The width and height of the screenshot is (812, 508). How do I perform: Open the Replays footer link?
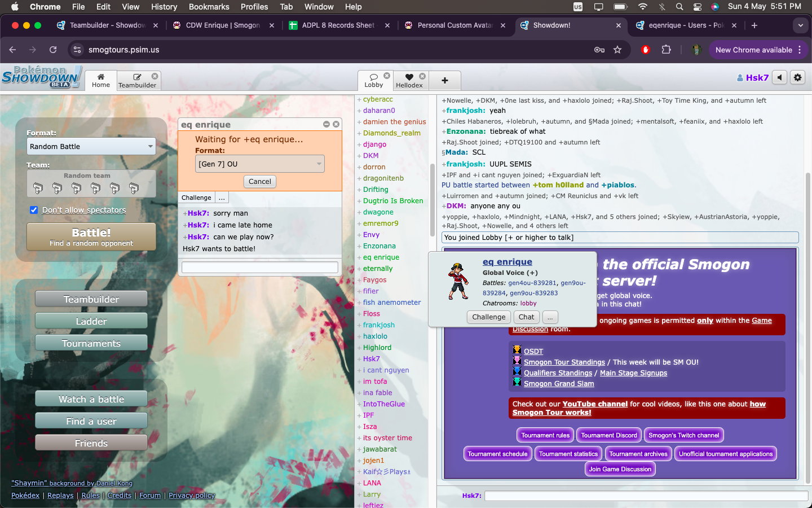pos(60,496)
